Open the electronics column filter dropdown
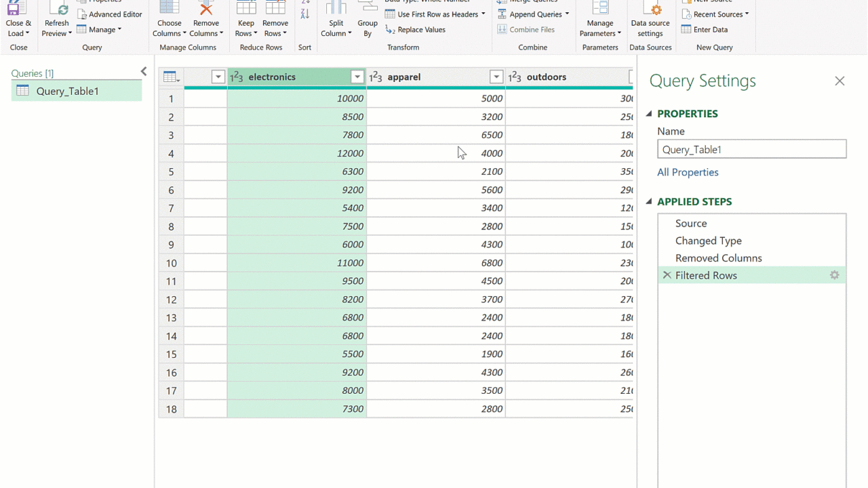The width and height of the screenshot is (868, 488). pyautogui.click(x=357, y=77)
